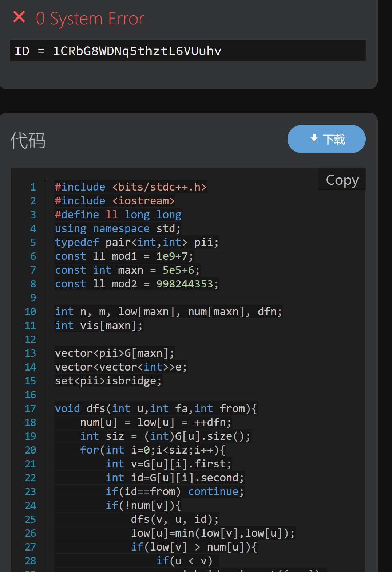Click the 'typedef pair<int,int> pii;' line
The height and width of the screenshot is (572, 392).
[136, 243]
